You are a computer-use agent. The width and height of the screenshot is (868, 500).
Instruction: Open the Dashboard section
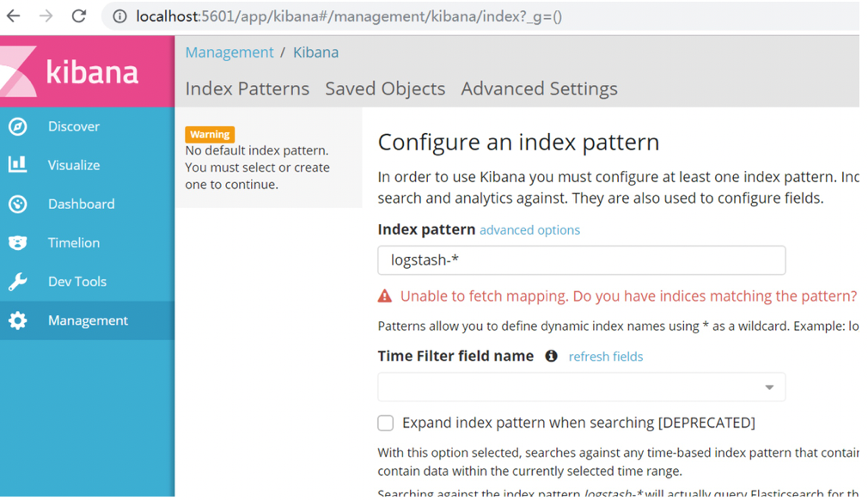pos(87,204)
